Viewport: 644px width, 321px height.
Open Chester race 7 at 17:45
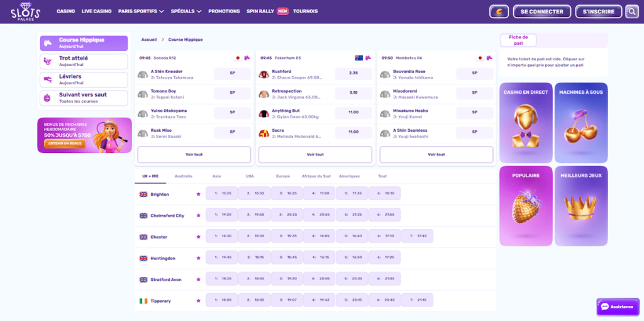tap(418, 236)
